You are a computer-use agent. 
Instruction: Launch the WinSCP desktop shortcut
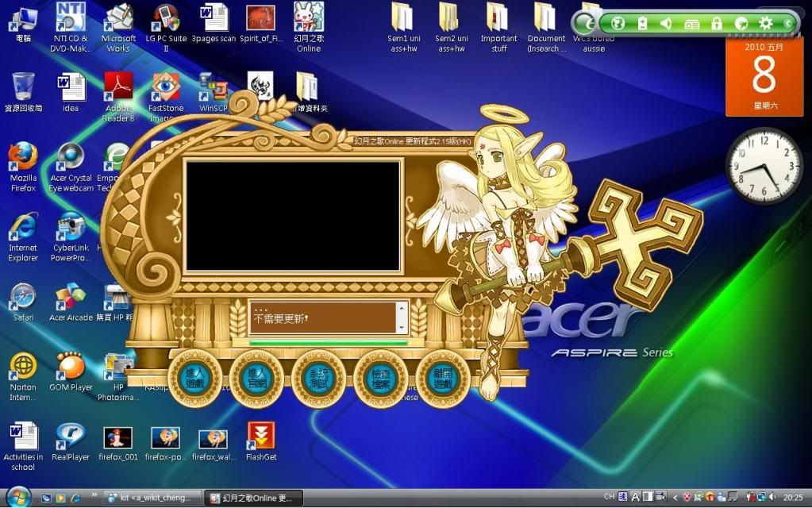214,93
